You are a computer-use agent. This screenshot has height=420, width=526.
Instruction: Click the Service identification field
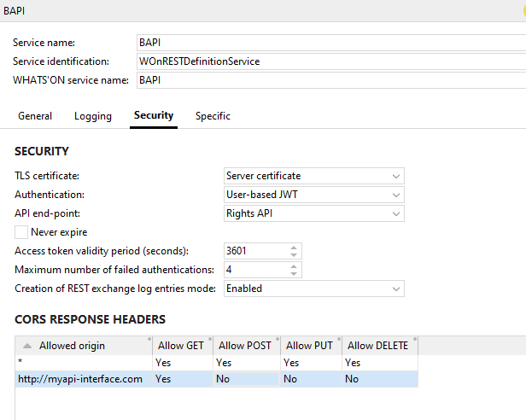coord(330,61)
